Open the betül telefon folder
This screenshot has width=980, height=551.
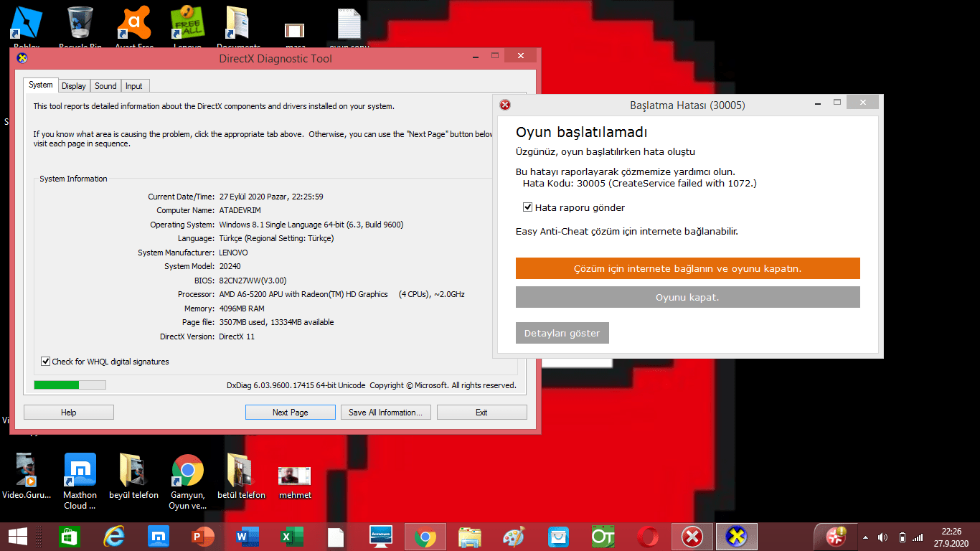pos(241,475)
